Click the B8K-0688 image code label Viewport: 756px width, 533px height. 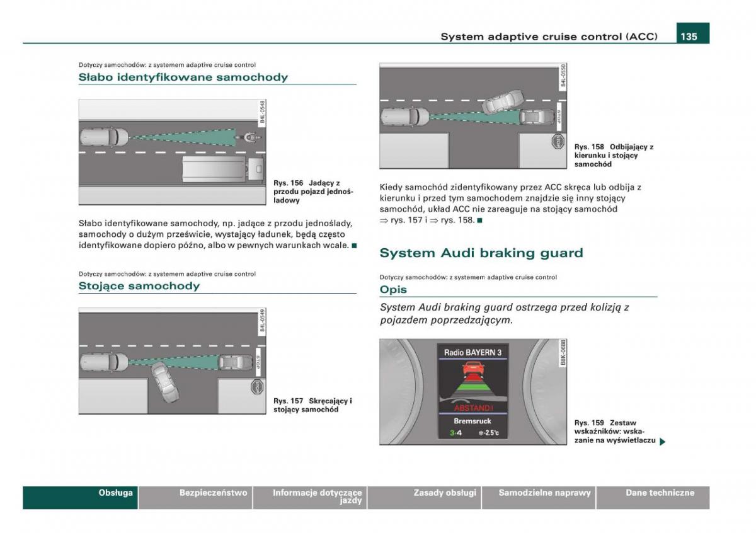point(563,353)
